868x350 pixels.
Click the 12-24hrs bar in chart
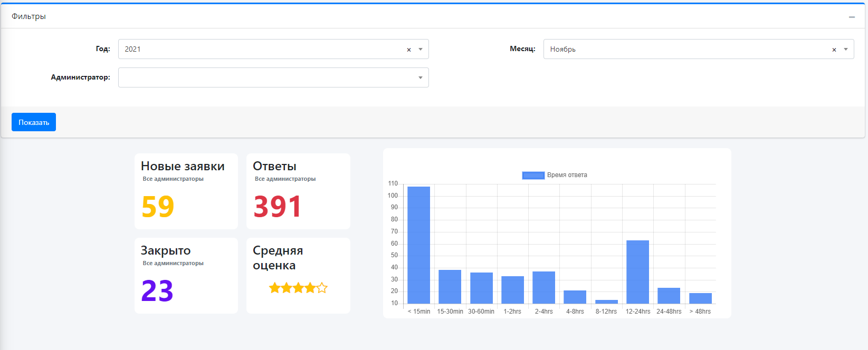point(637,272)
